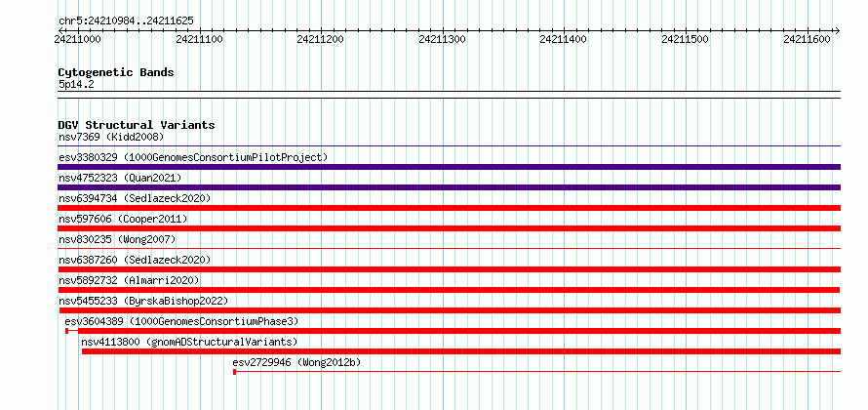Image resolution: width=868 pixels, height=410 pixels.
Task: Click the purple bar for esv3380329
Action: (x=449, y=167)
